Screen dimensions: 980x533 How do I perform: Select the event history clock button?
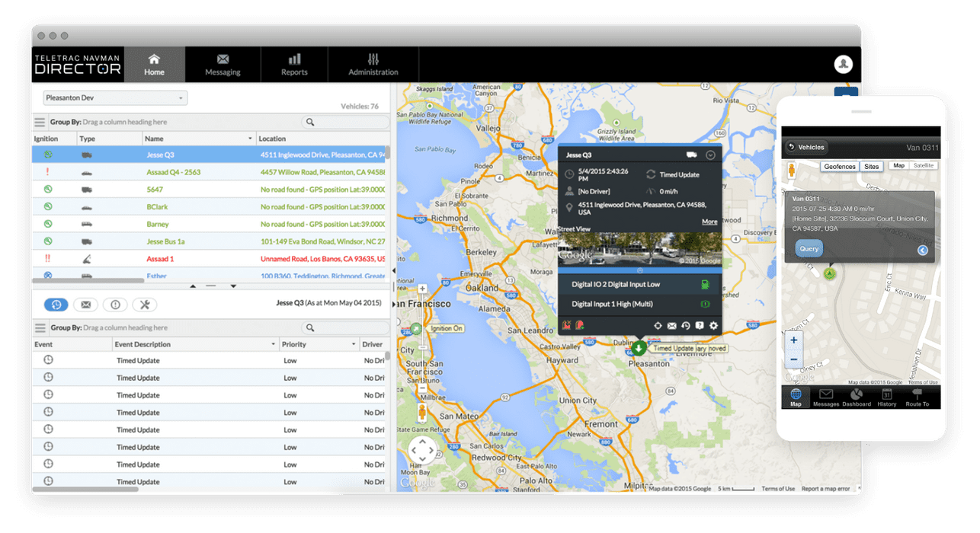[56, 305]
